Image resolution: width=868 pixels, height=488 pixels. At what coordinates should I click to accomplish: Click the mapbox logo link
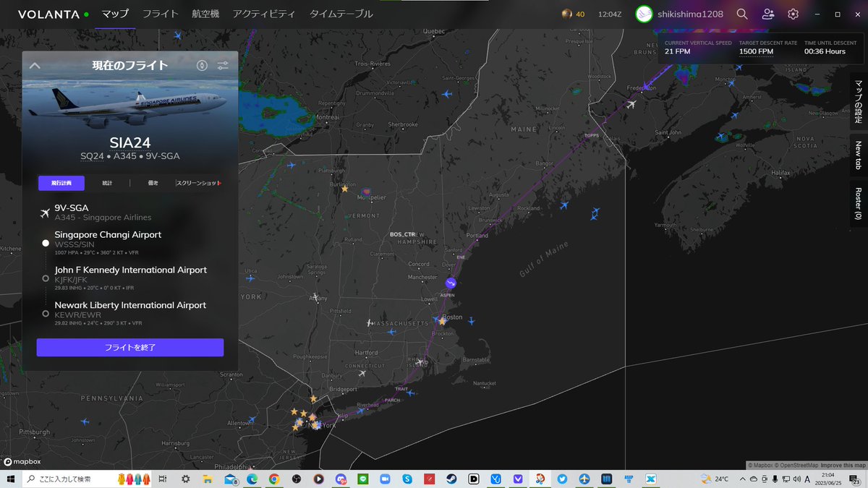pyautogui.click(x=22, y=461)
